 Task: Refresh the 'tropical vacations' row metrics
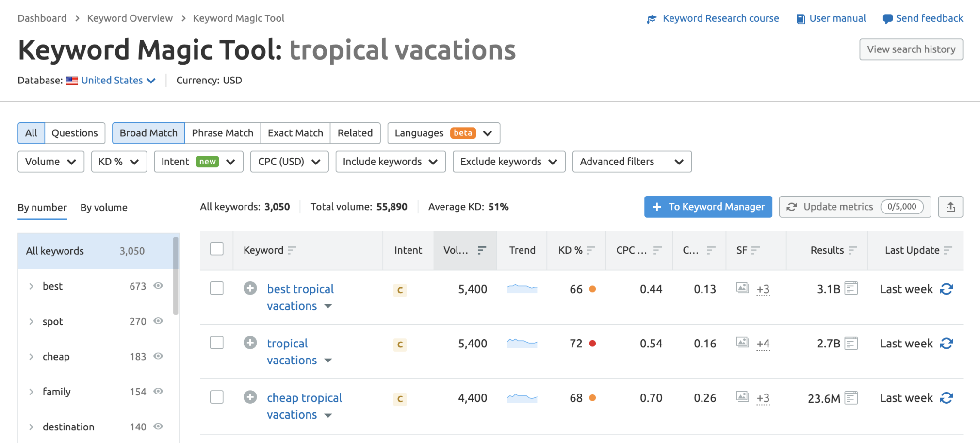[946, 344]
